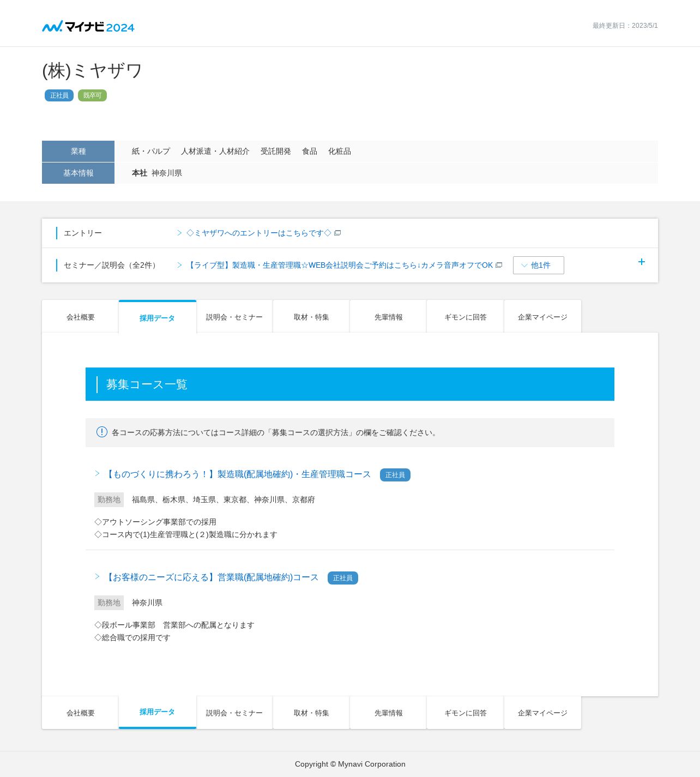Open the 他1件 dropdown
Screen dimensions: 700x777
539,265
